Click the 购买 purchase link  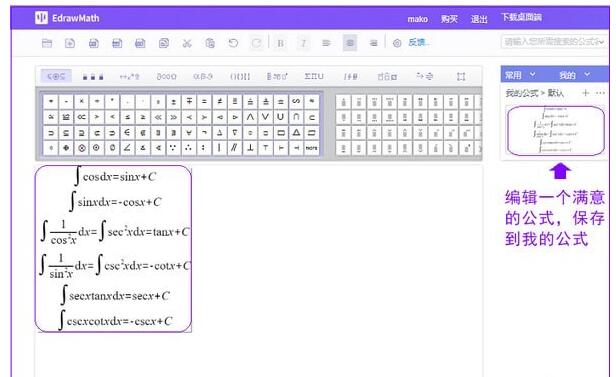tap(449, 19)
